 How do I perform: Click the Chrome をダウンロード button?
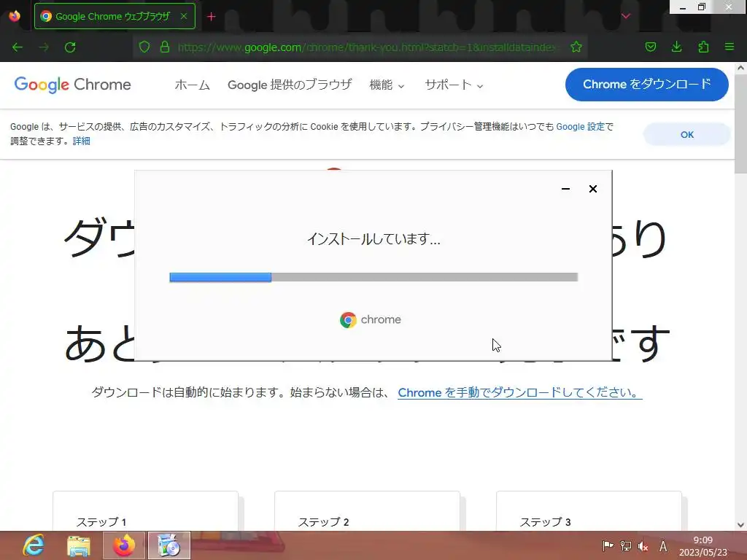click(x=646, y=85)
